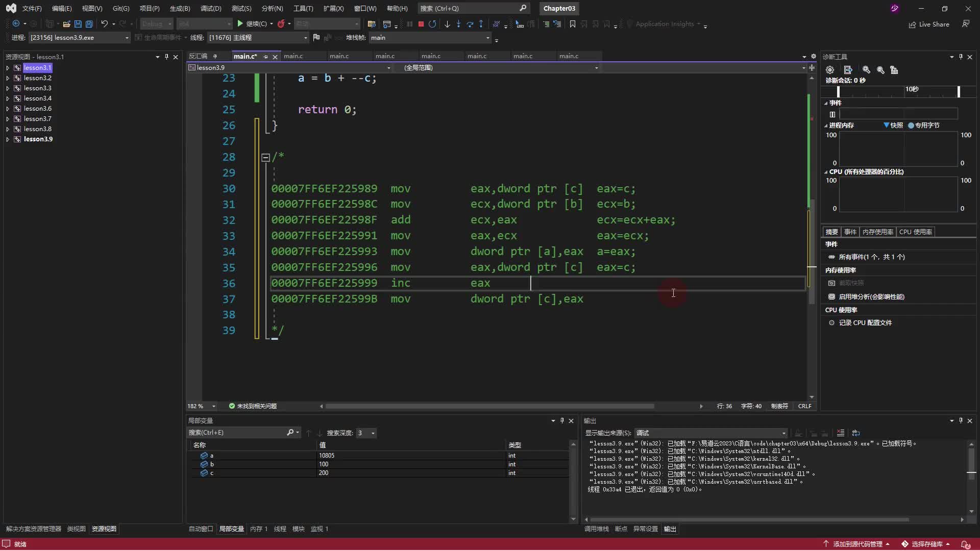Click the flag icon next to thread selector
Image resolution: width=980 pixels, height=551 pixels.
coord(316,37)
